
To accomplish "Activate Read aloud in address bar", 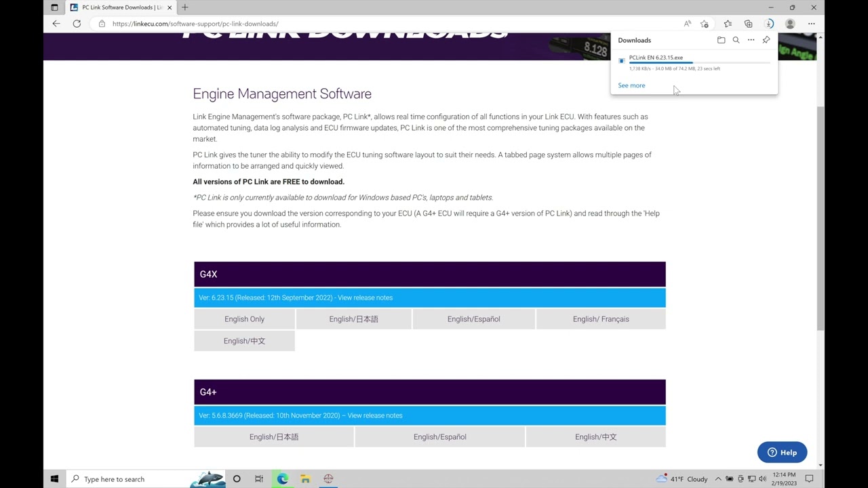I will click(x=687, y=24).
